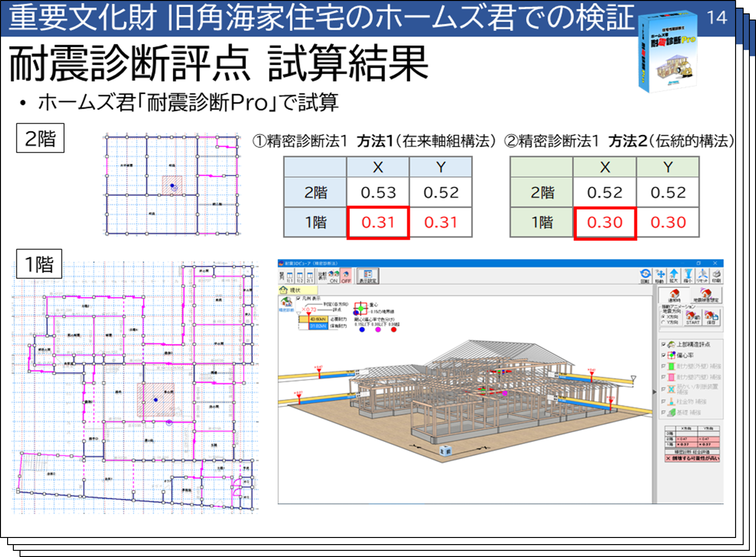Reset the 3D view with リセット

[x=703, y=276]
